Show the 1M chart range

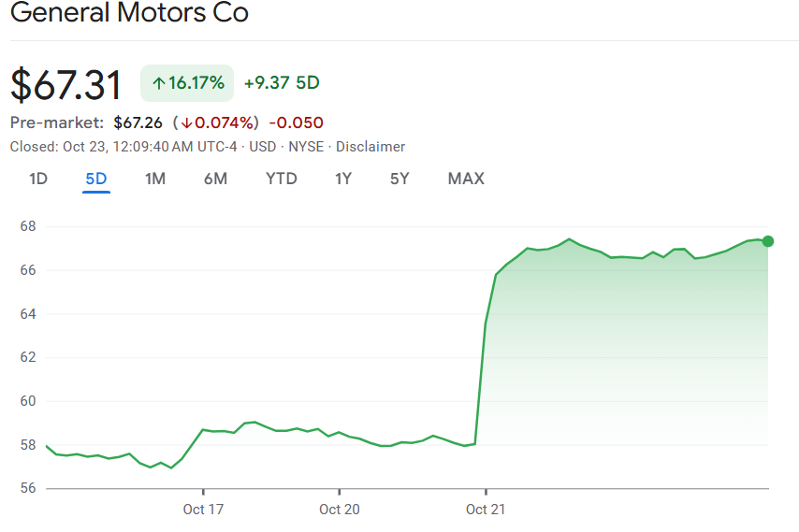[155, 179]
